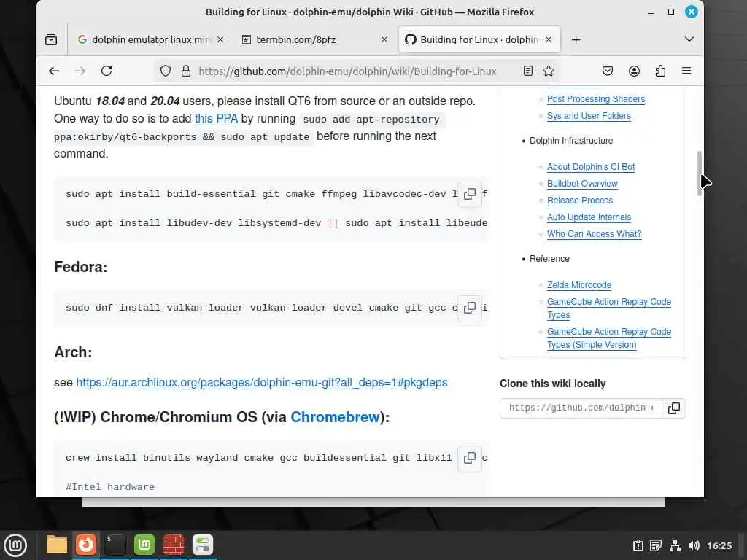Open Post Processing Shaders wiki page

[x=595, y=99]
